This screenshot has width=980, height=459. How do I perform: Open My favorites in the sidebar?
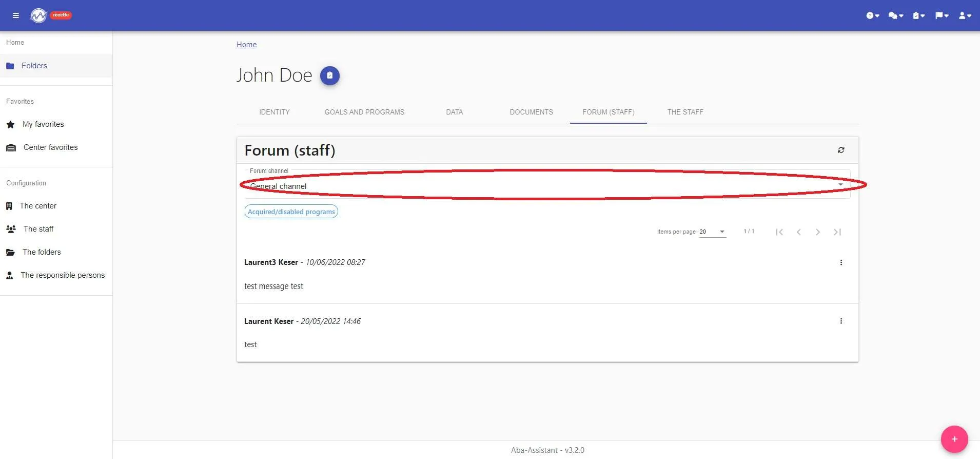tap(56, 124)
